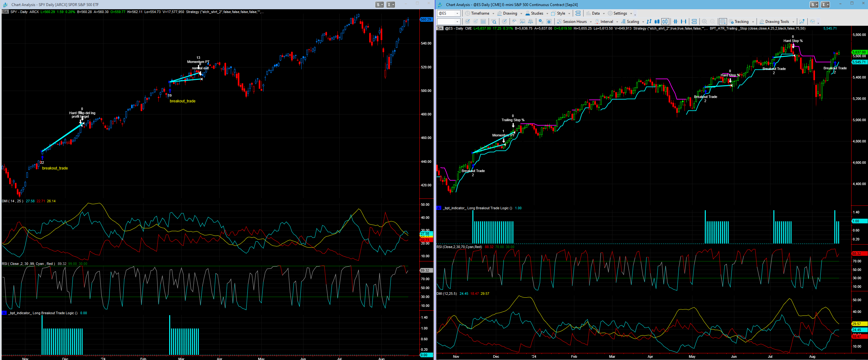Click the magnifier search bars icon

point(494,22)
